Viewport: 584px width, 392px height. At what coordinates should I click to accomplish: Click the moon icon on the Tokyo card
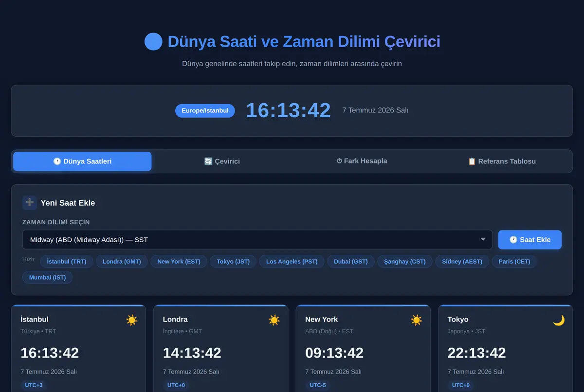click(x=559, y=320)
